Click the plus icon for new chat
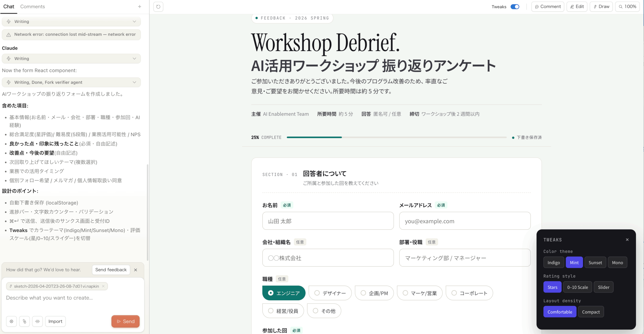Screen dimensions: 644x334 pos(140,7)
